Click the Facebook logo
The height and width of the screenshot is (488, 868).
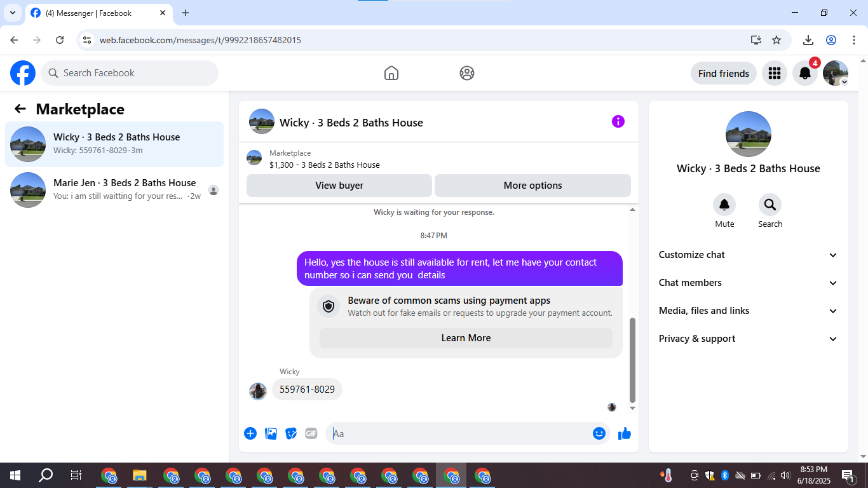pyautogui.click(x=23, y=73)
